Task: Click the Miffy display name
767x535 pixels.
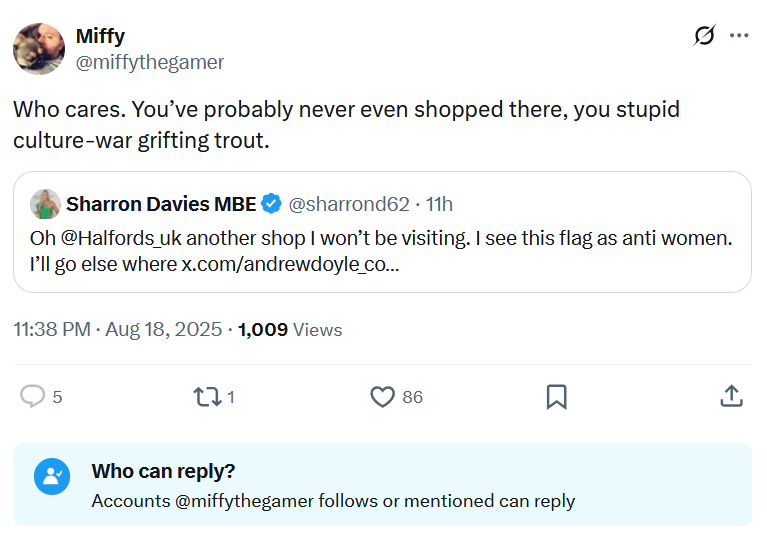Action: tap(100, 36)
